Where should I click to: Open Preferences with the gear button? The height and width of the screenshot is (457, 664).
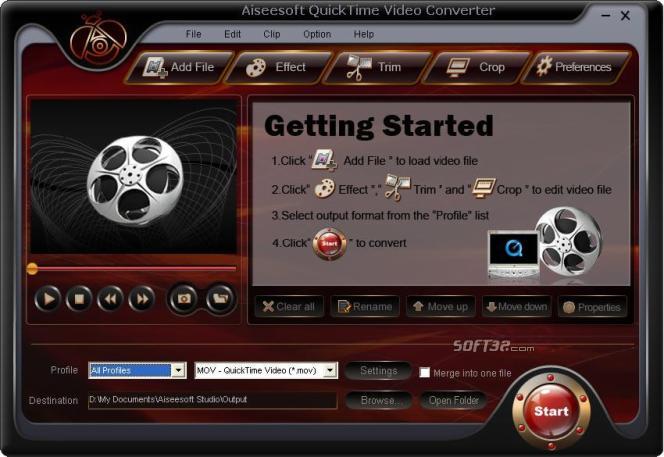pyautogui.click(x=575, y=67)
